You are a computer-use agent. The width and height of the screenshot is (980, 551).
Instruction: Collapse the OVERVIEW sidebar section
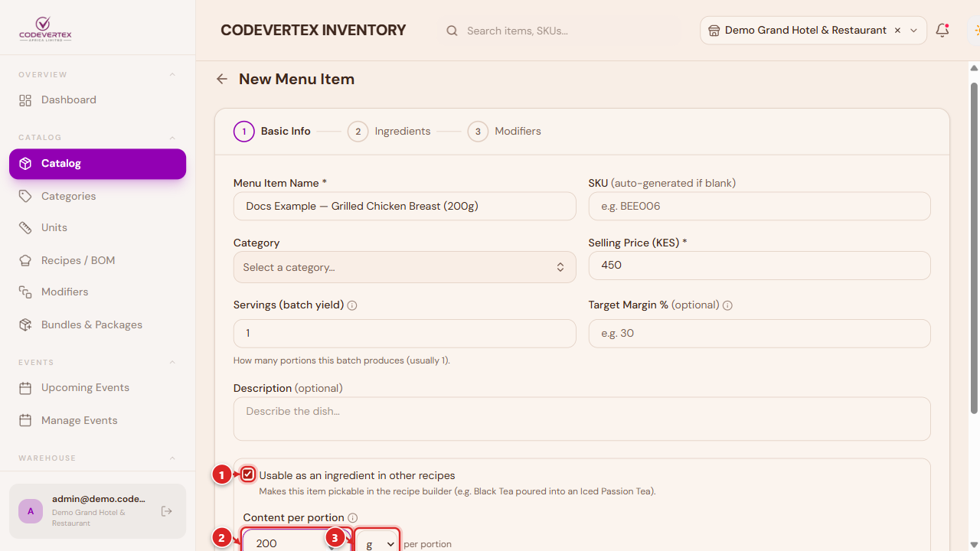click(172, 75)
